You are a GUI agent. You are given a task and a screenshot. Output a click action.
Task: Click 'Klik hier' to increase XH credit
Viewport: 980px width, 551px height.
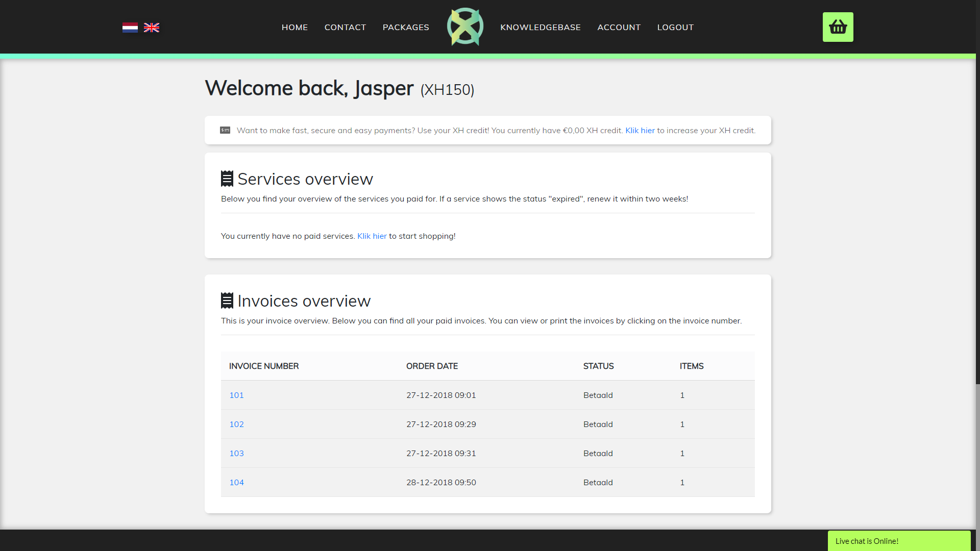(x=640, y=130)
